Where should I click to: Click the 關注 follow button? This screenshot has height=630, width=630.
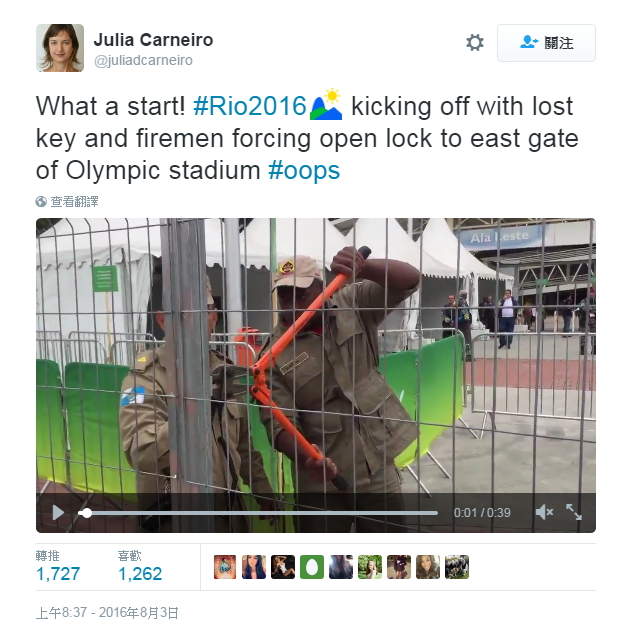coord(546,43)
